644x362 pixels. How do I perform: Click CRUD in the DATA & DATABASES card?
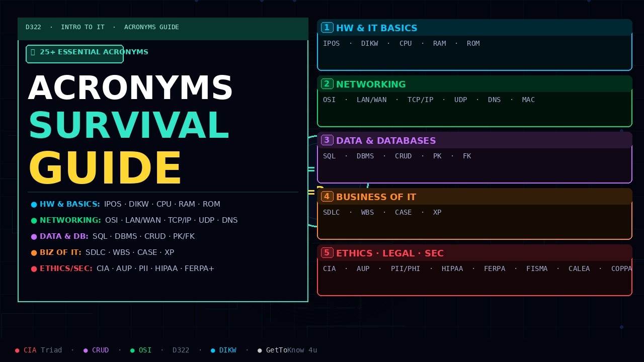pyautogui.click(x=403, y=156)
